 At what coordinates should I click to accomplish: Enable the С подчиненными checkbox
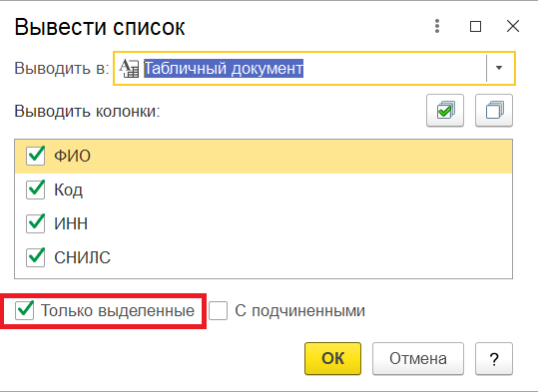click(x=218, y=311)
